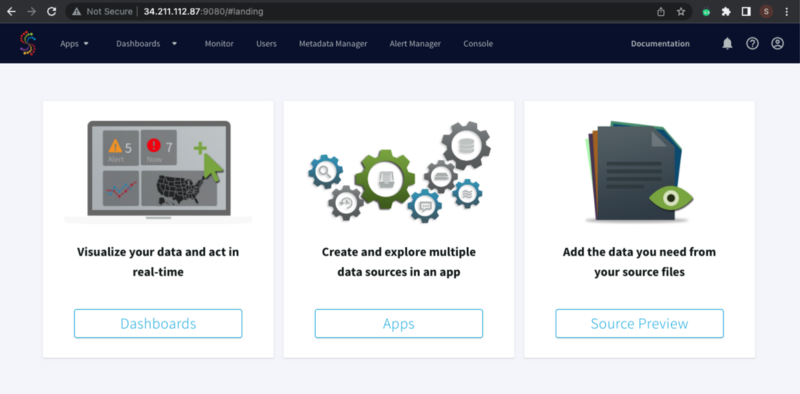Click the share page icon in address bar

pyautogui.click(x=661, y=11)
